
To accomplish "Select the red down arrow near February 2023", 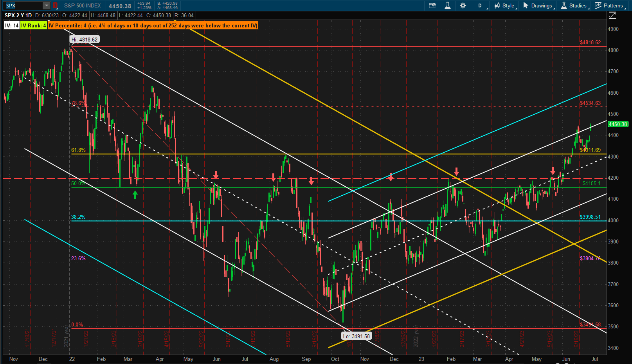I will coord(456,171).
